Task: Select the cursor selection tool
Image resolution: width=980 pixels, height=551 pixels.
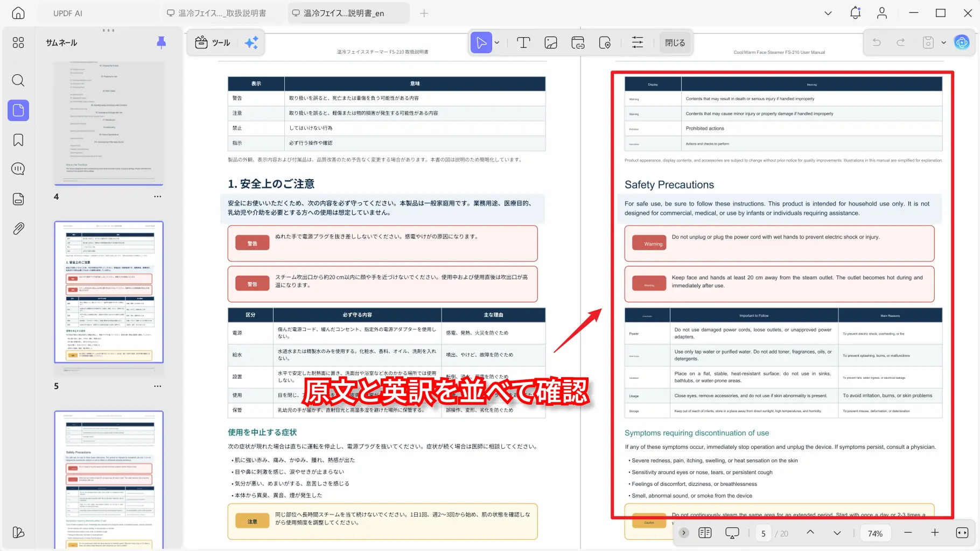Action: click(481, 43)
